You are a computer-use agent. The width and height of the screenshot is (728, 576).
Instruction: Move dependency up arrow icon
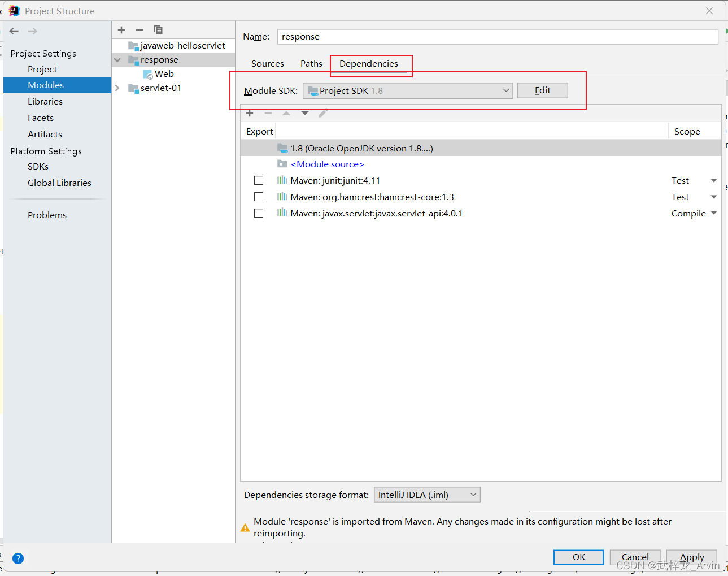[286, 113]
